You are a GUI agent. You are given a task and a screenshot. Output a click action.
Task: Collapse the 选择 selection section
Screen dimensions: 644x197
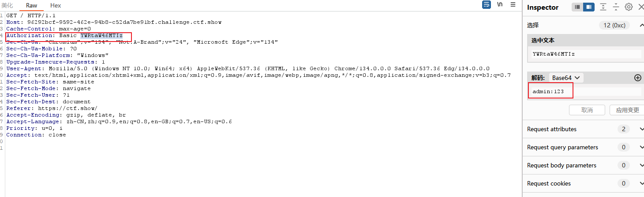tap(641, 26)
